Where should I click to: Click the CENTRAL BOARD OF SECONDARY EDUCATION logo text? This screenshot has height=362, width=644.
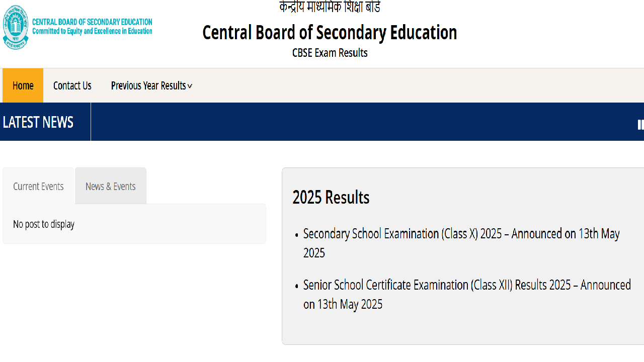point(92,22)
